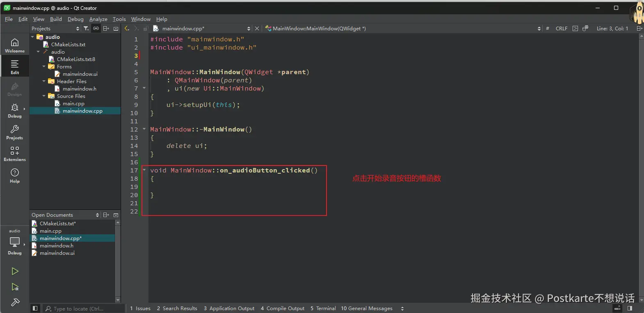Image resolution: width=644 pixels, height=313 pixels.
Task: Switch to Welcome mode
Action: (15, 45)
